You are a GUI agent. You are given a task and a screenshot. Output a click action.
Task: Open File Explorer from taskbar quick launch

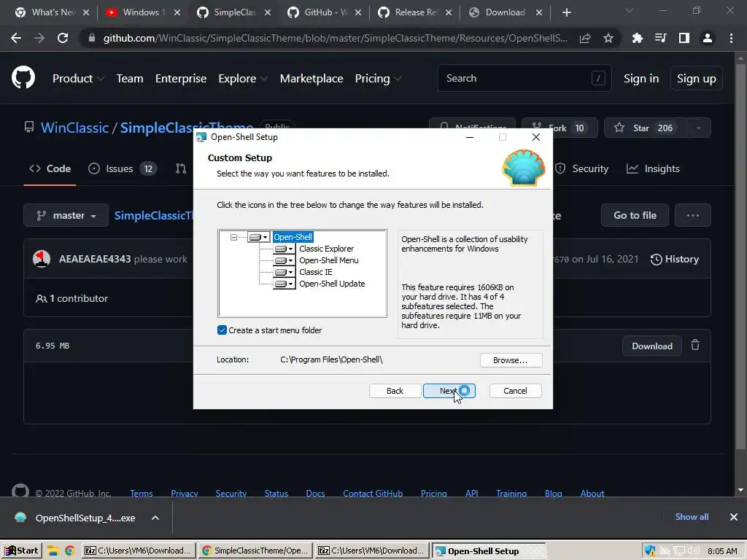(53, 551)
